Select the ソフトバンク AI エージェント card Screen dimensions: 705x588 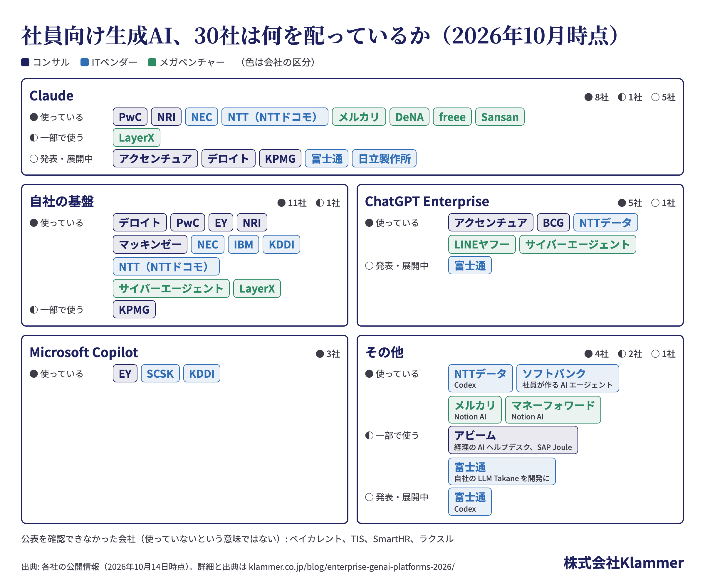coord(568,378)
